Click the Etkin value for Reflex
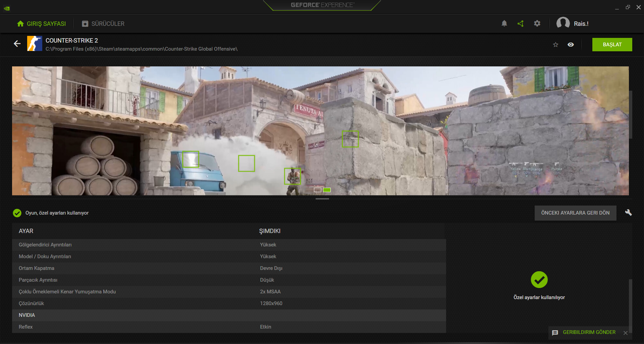This screenshot has width=644, height=344. pos(266,327)
